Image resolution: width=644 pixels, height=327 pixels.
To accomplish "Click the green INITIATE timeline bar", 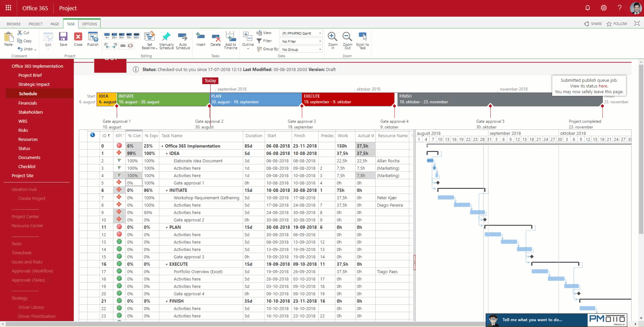I will [x=163, y=99].
